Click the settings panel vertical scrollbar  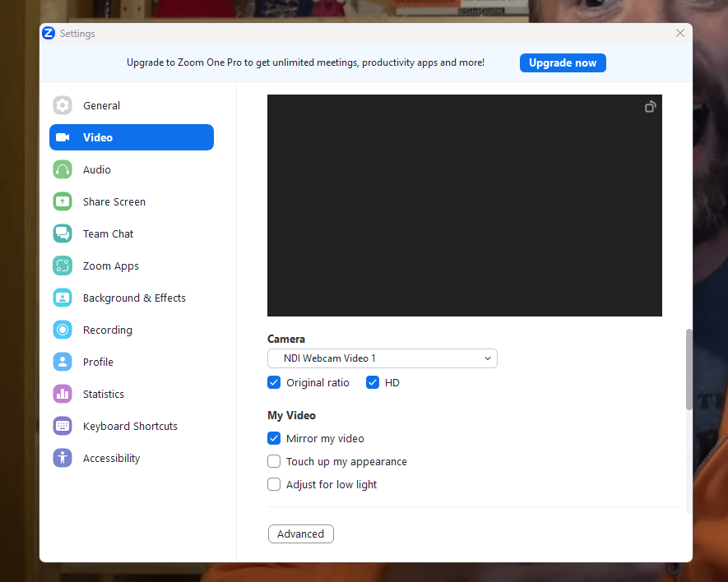689,369
